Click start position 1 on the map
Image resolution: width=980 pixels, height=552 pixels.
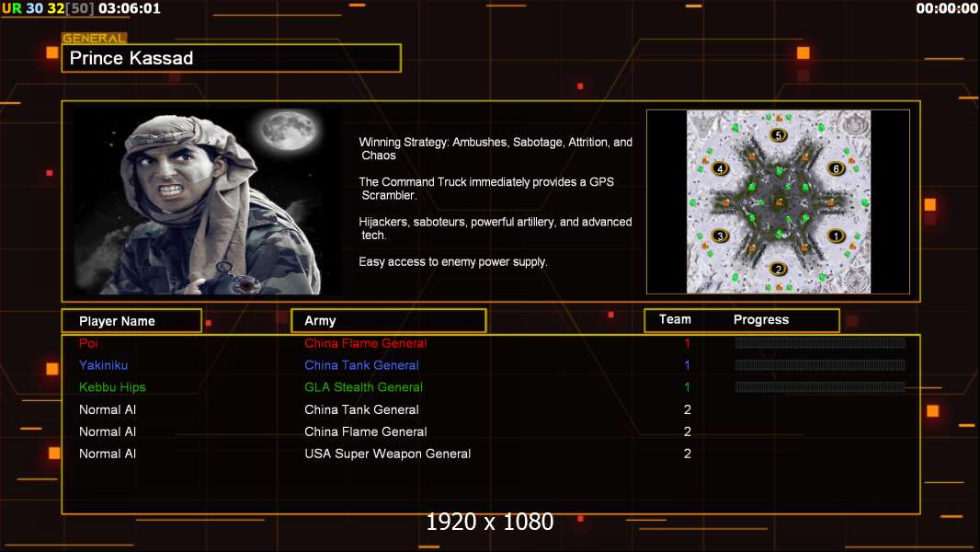[836, 236]
